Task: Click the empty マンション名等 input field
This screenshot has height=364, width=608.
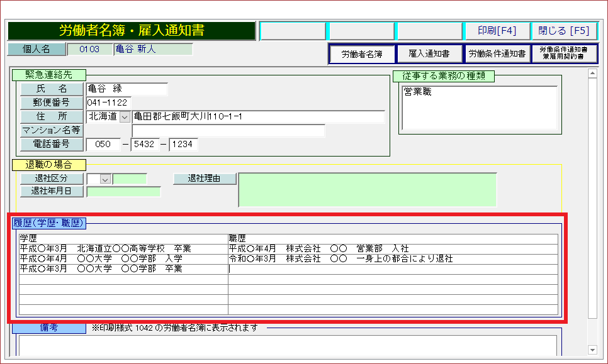Action: (228, 131)
